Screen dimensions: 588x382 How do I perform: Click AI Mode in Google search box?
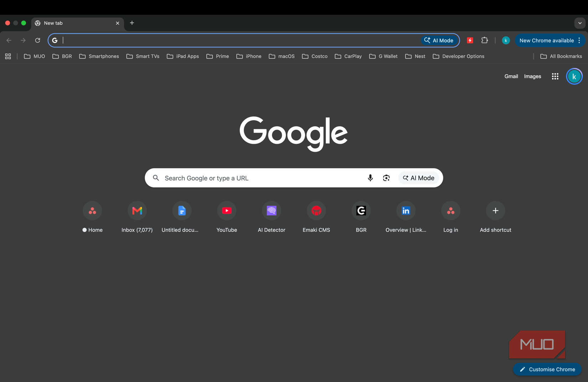419,178
